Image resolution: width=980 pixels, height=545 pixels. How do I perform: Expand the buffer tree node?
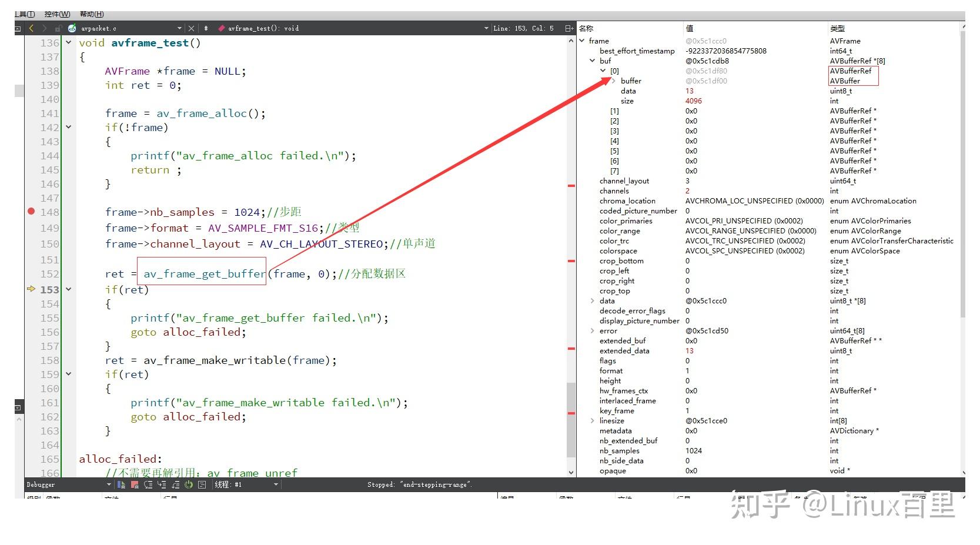614,81
